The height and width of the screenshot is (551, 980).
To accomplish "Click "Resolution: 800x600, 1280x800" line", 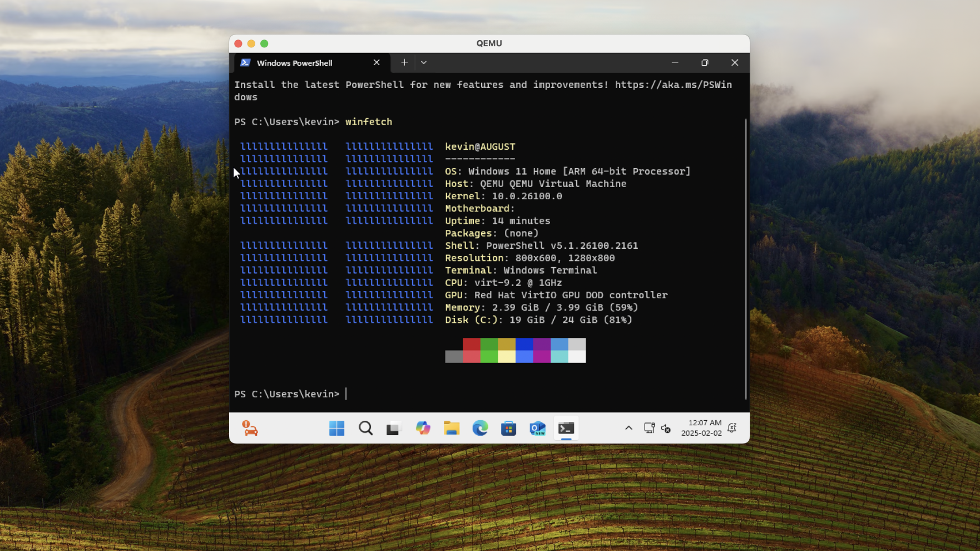I will [530, 258].
